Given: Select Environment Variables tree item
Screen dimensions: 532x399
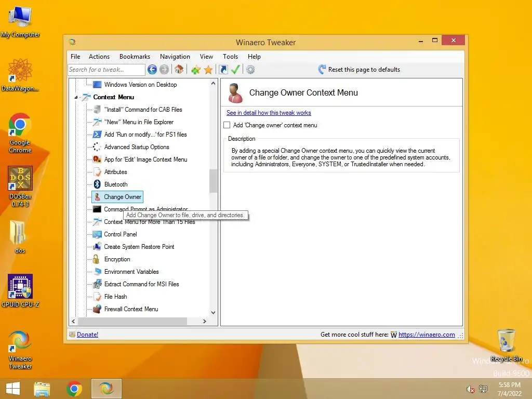Looking at the screenshot, I should (x=131, y=272).
